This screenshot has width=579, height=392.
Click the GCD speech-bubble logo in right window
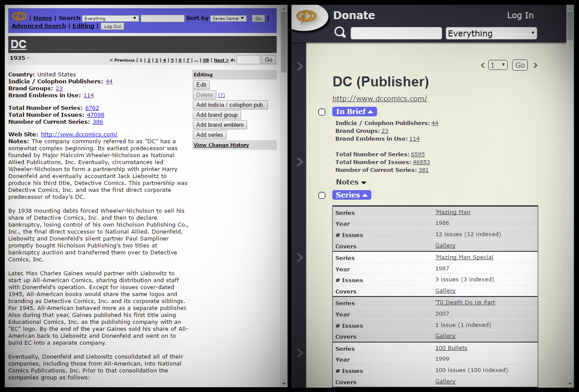tap(306, 17)
